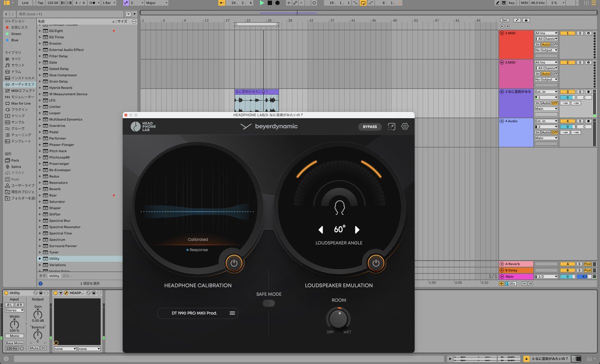Expand the Hybrid Reverb device entry
The height and width of the screenshot is (364, 600).
click(x=40, y=88)
